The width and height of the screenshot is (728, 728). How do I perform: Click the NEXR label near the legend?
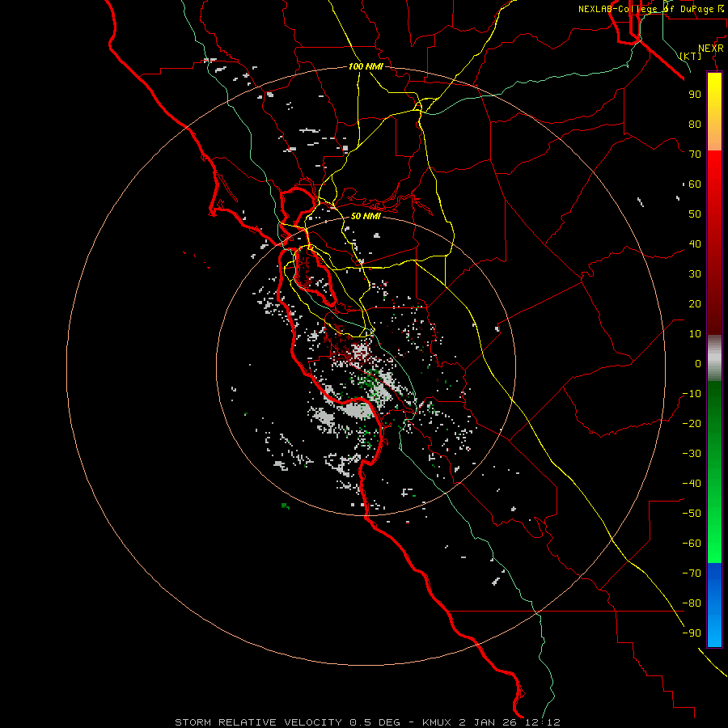(x=711, y=49)
